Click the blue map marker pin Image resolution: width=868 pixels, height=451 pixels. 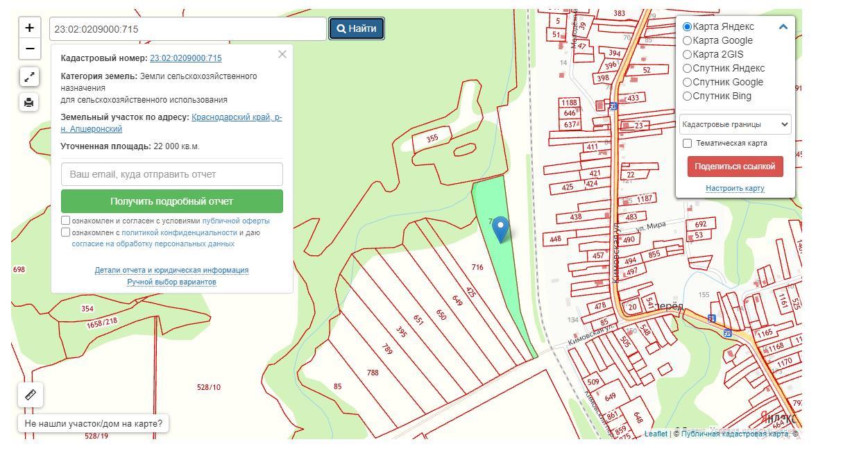500,228
